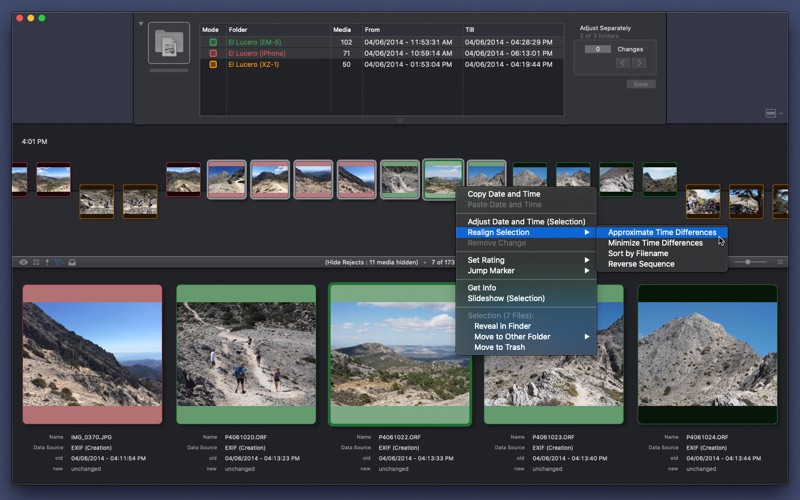800x500 pixels.
Task: Click the blue filter icon in the toolbar
Action: coord(59,262)
